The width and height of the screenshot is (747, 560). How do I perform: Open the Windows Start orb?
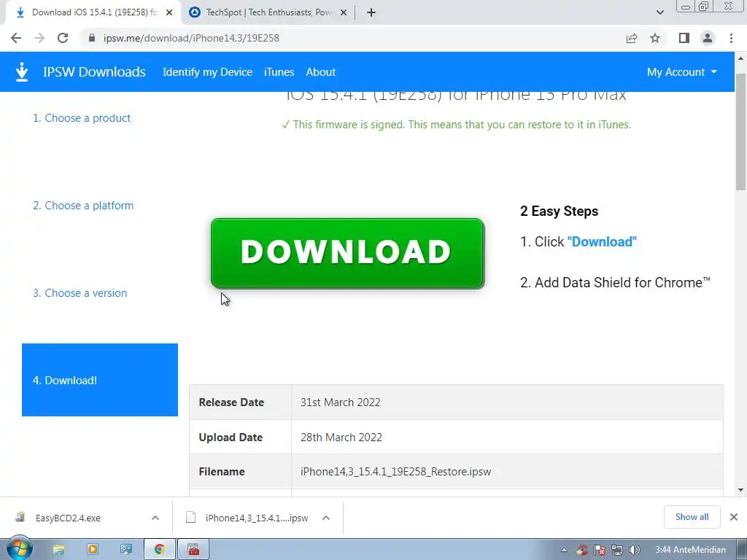20,548
